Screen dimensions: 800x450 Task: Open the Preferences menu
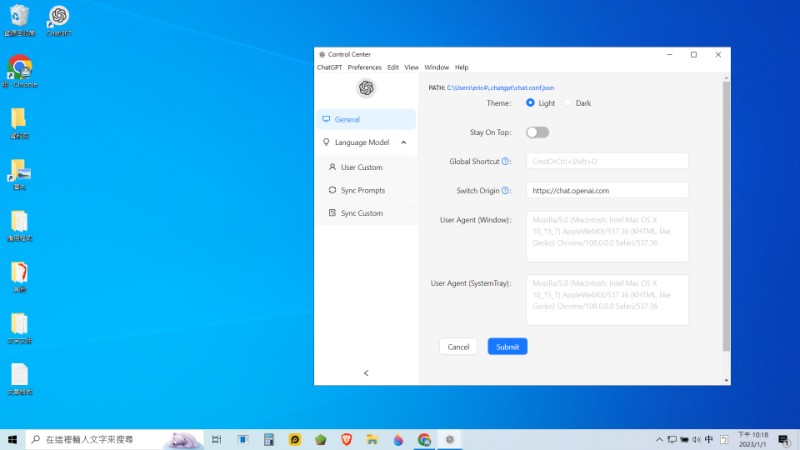(364, 67)
